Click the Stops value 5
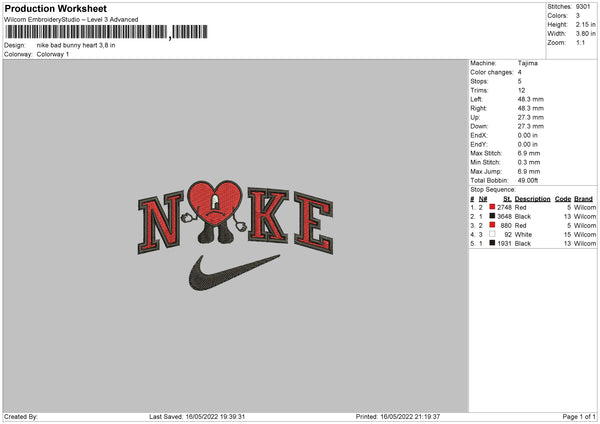600x424 pixels. [520, 81]
